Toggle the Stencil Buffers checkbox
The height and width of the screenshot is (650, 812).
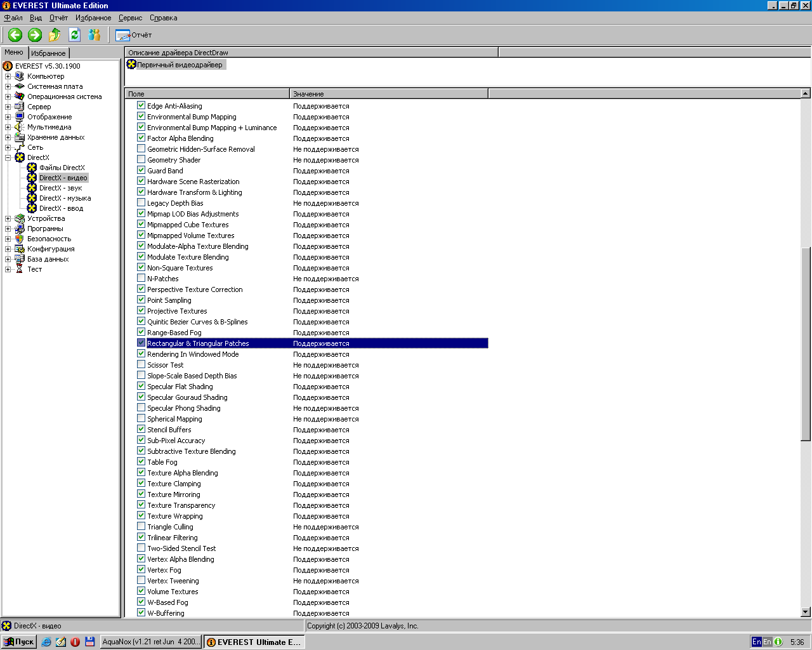[141, 429]
